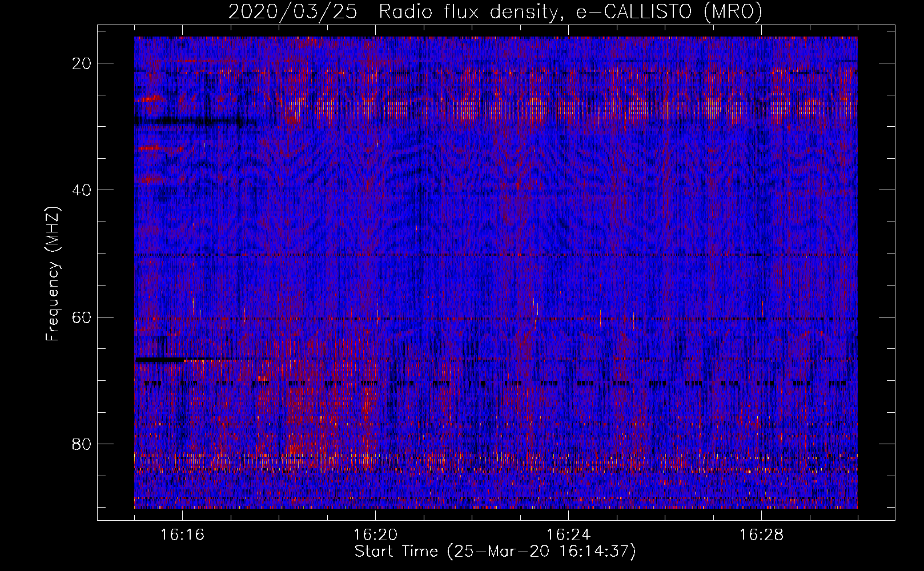Click the 'Frequency (MHZ)' axis label
Image resolution: width=924 pixels, height=571 pixels.
[x=53, y=274]
